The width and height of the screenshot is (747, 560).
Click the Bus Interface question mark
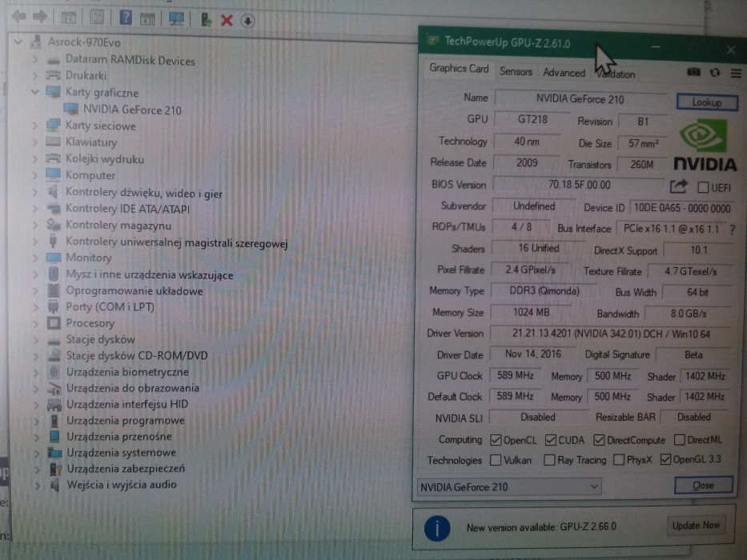click(733, 230)
